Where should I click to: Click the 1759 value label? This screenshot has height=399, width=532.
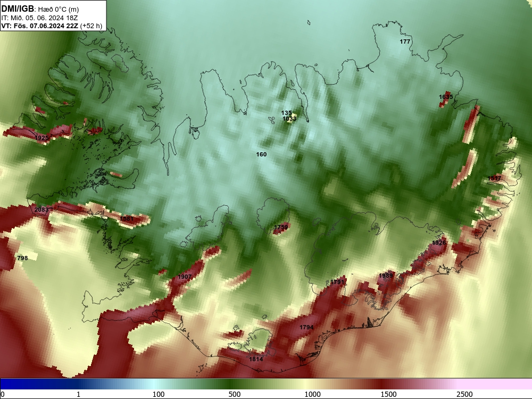point(281,227)
